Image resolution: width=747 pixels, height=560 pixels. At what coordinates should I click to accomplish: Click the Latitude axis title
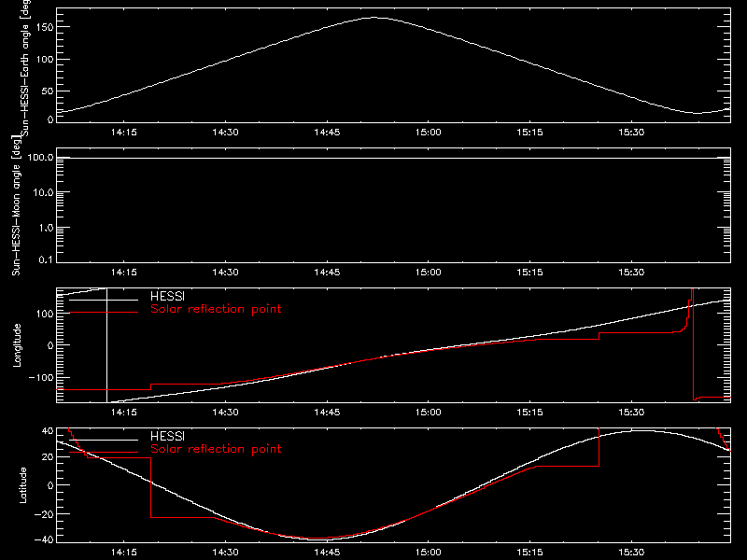[x=22, y=485]
